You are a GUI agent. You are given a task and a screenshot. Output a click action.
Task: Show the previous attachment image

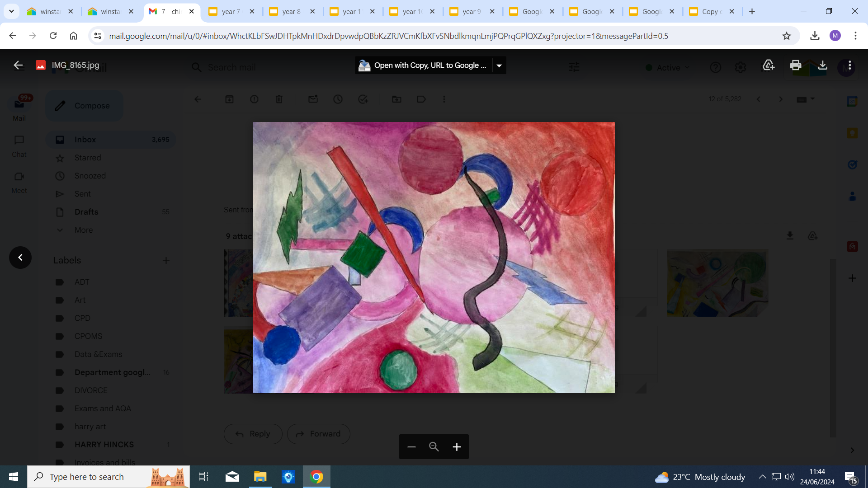tap(20, 258)
